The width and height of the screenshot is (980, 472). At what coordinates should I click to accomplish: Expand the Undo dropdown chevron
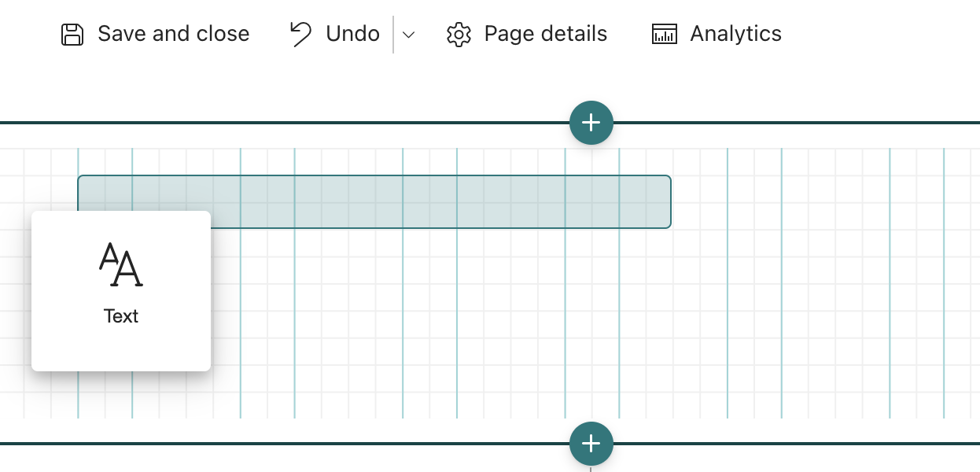pyautogui.click(x=408, y=35)
